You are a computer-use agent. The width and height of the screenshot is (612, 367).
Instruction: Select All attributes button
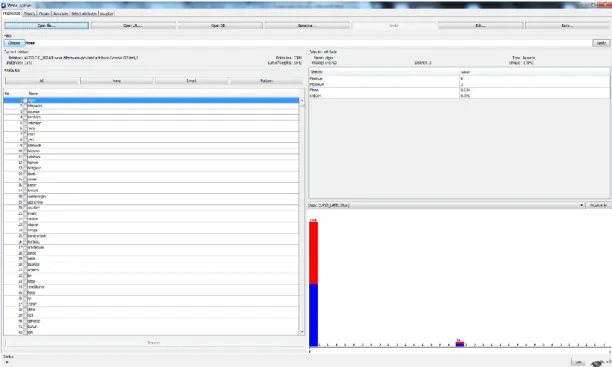coord(42,81)
